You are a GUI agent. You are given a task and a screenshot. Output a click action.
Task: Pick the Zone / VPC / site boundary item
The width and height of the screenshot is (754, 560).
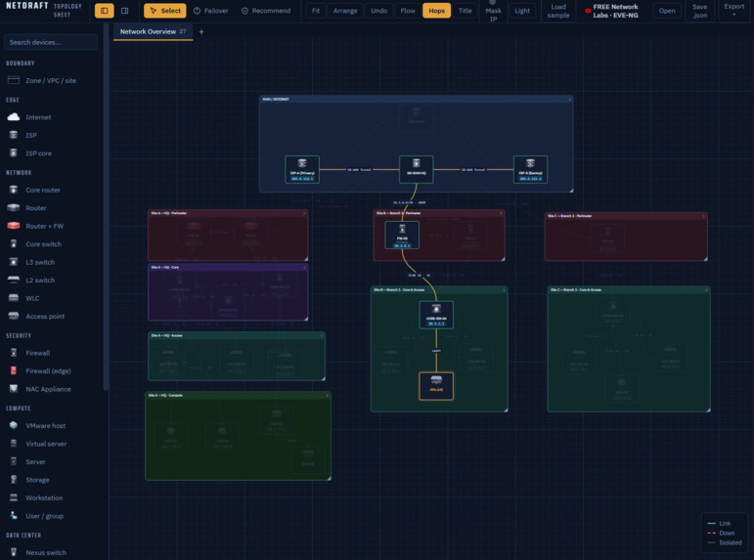pyautogui.click(x=51, y=80)
